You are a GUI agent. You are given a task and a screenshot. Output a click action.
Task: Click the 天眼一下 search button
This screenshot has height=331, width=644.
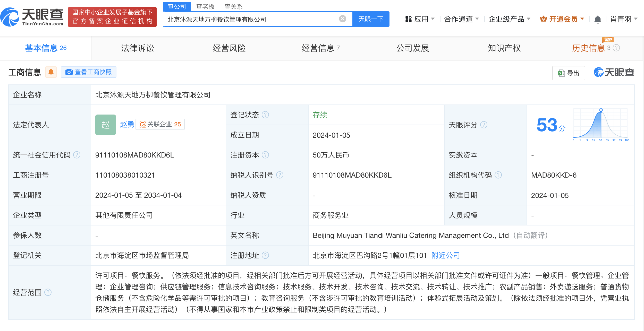point(371,19)
